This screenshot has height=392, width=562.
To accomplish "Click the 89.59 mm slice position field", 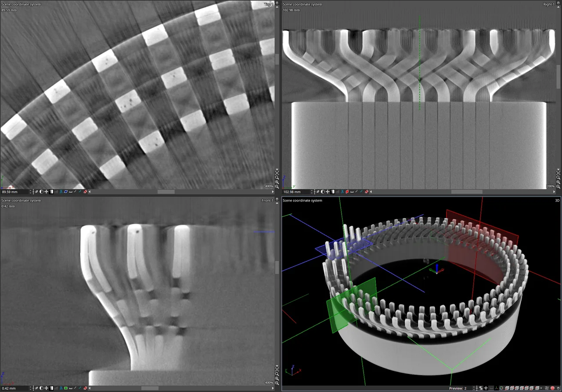I will pos(14,192).
